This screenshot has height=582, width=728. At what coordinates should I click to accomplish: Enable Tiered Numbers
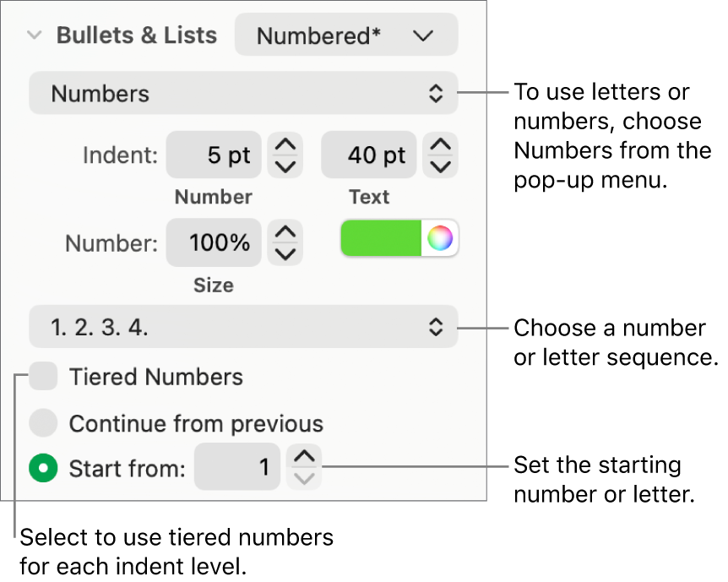43,376
